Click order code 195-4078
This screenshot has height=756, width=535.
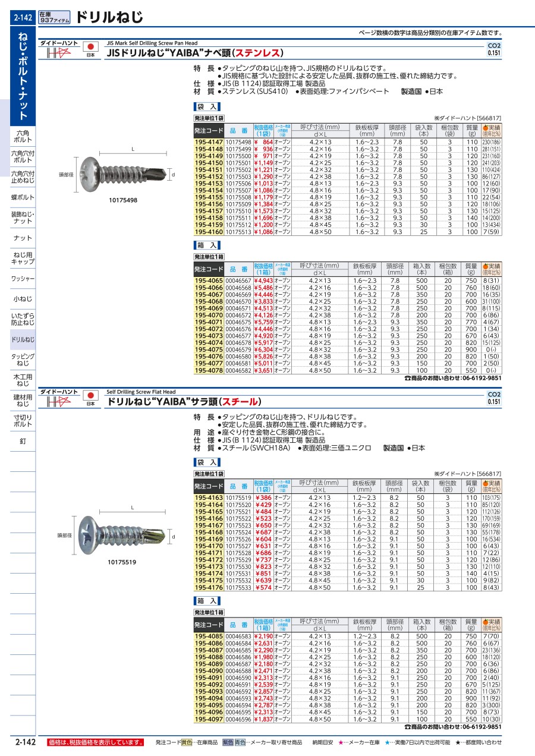click(209, 370)
